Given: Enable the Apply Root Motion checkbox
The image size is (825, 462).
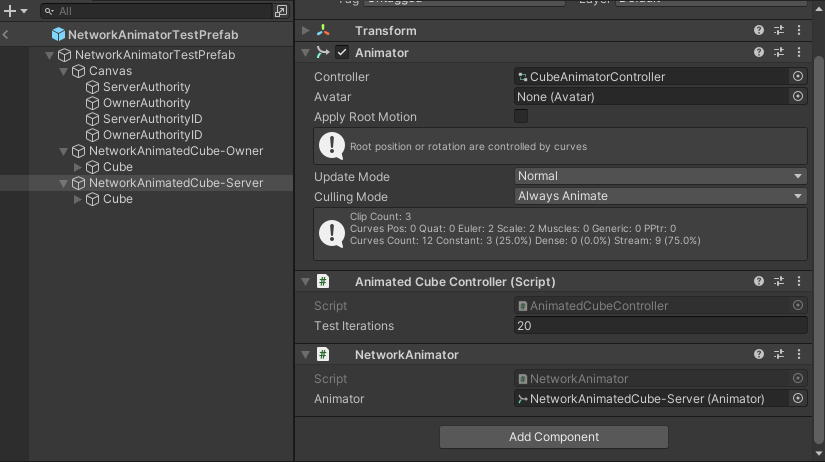Looking at the screenshot, I should click(521, 117).
